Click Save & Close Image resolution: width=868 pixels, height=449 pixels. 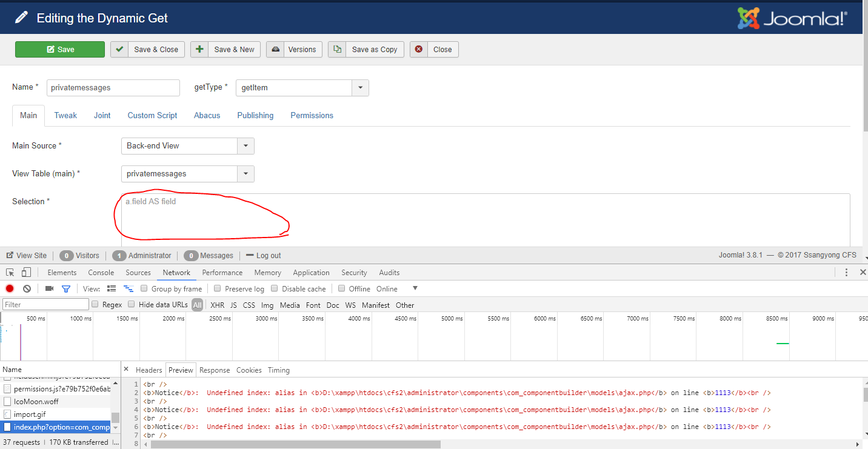[x=148, y=50]
